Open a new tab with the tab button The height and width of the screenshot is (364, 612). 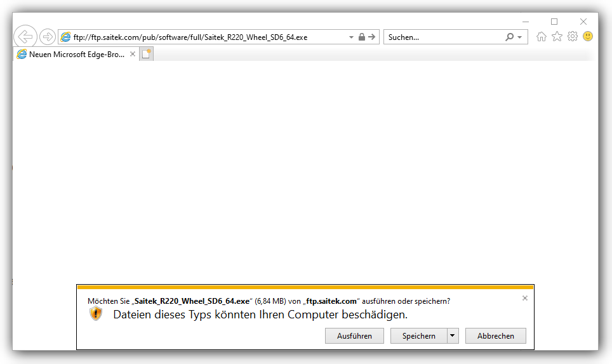pyautogui.click(x=147, y=54)
